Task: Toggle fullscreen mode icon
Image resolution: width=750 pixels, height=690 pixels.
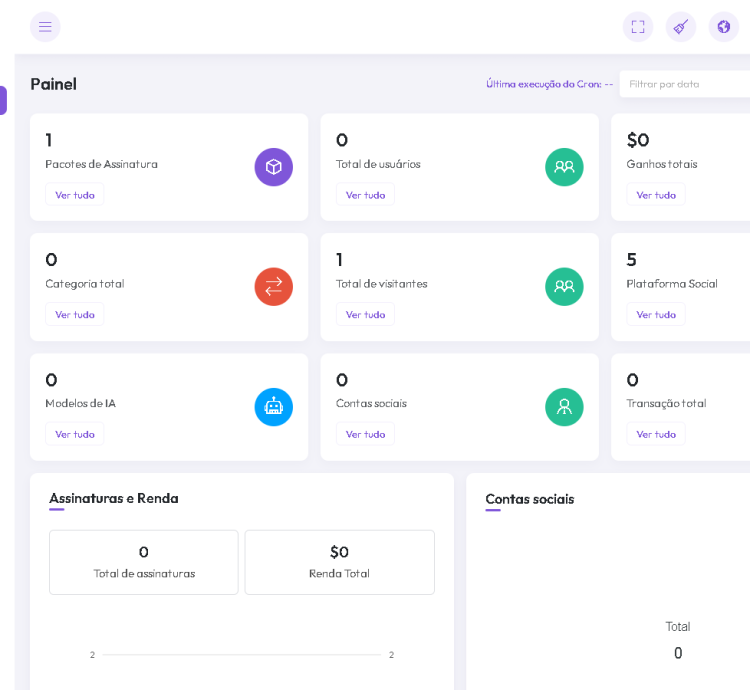Action: pyautogui.click(x=638, y=27)
